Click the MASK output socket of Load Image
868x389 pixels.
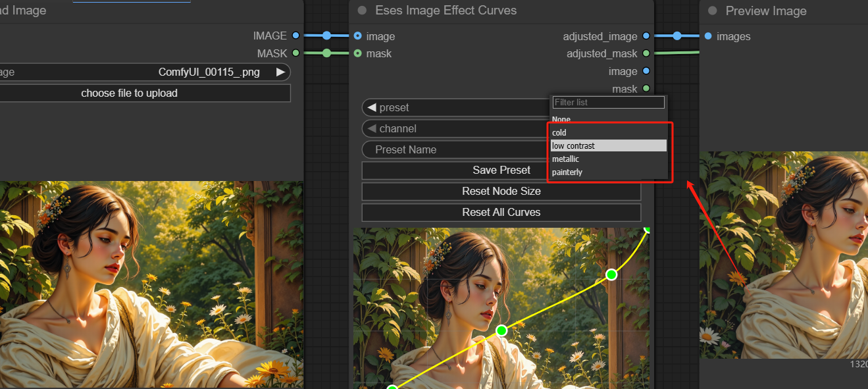click(295, 53)
